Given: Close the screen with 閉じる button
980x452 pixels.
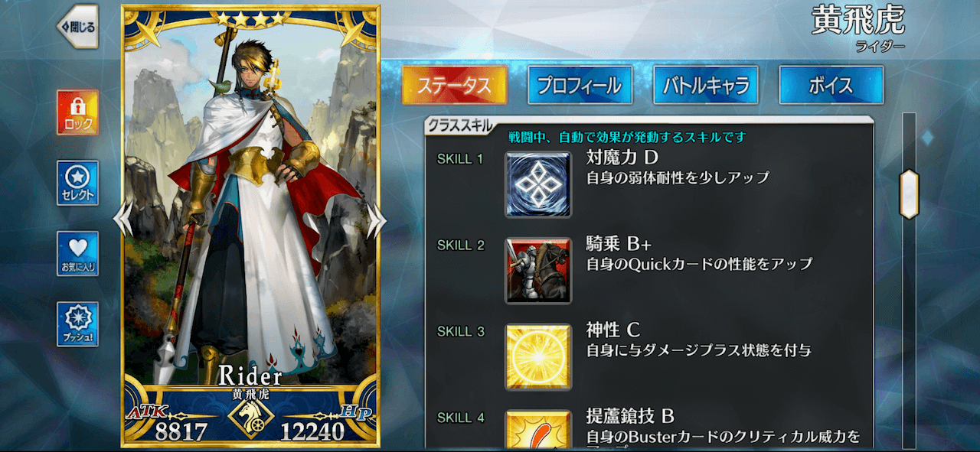Looking at the screenshot, I should pos(78,27).
